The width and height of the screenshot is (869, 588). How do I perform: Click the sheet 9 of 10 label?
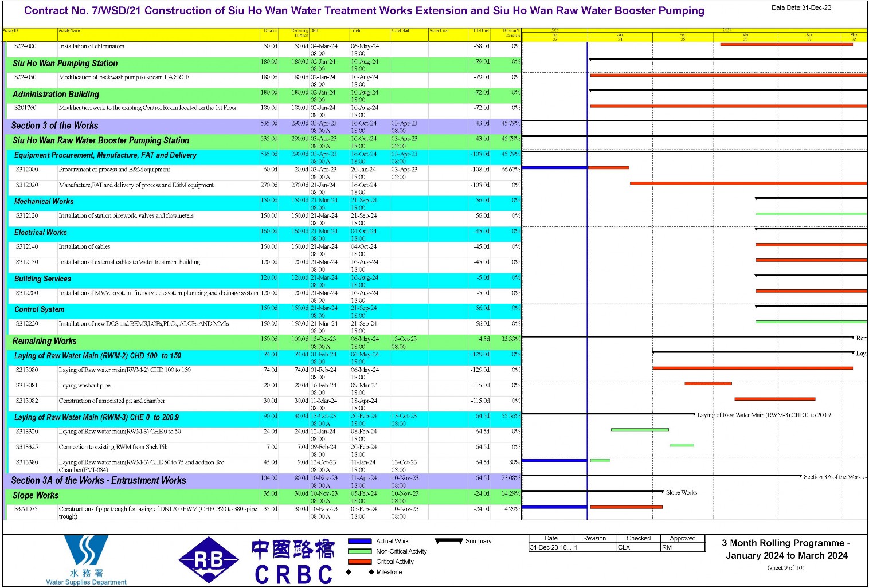[x=786, y=568]
